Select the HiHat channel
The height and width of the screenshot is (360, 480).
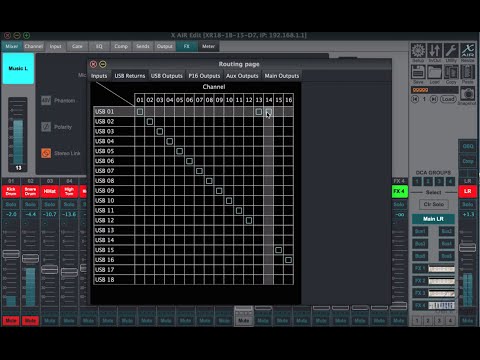coord(50,191)
